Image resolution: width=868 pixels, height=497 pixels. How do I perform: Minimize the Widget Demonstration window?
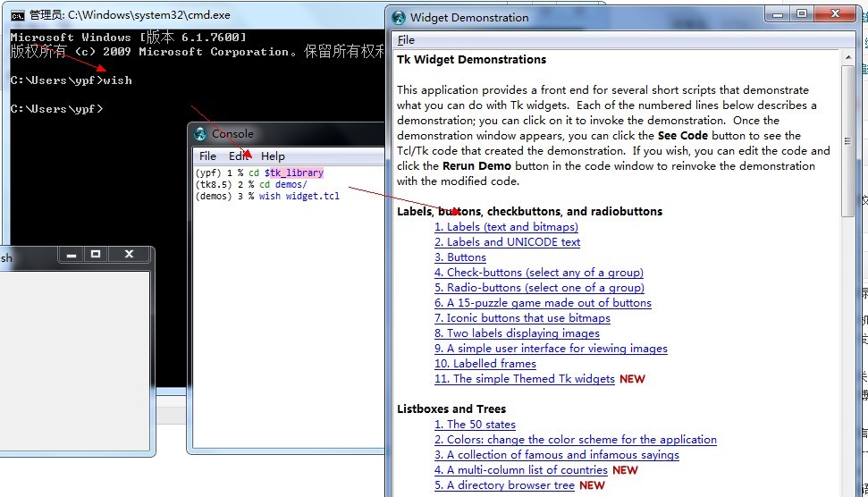pyautogui.click(x=779, y=13)
